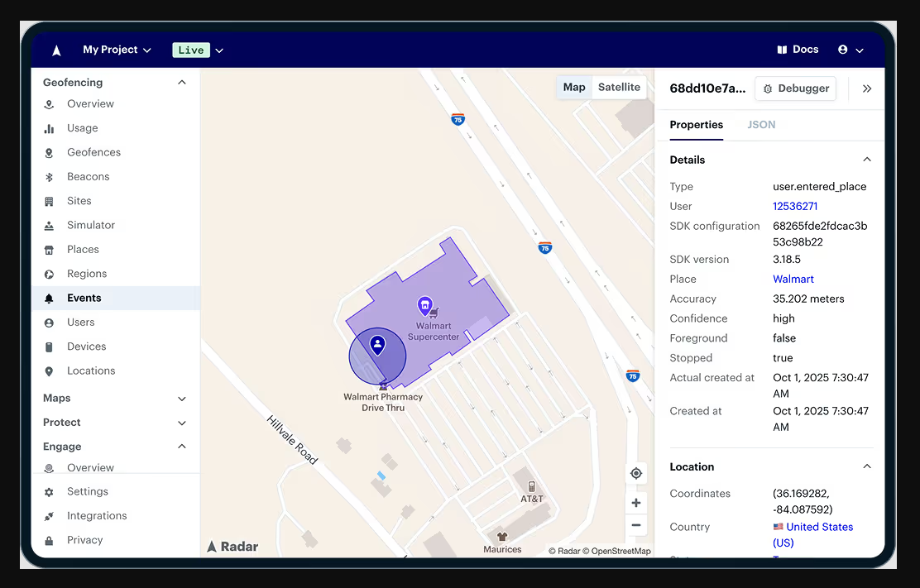Open the My Project dropdown

117,50
